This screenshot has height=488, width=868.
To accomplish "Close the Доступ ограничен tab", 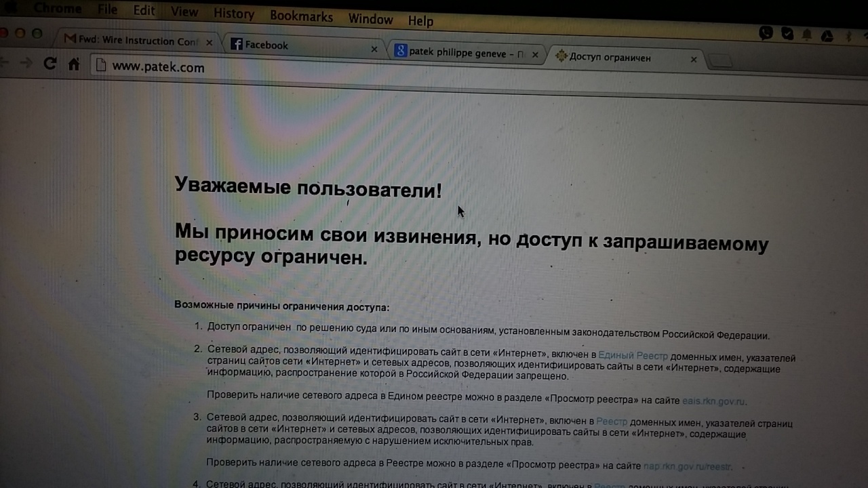I will [693, 60].
